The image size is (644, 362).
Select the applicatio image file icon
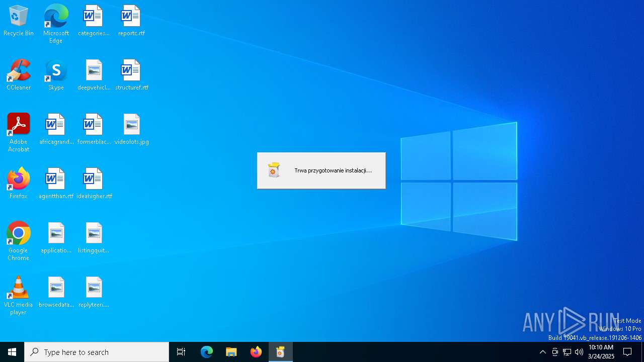pos(56,238)
